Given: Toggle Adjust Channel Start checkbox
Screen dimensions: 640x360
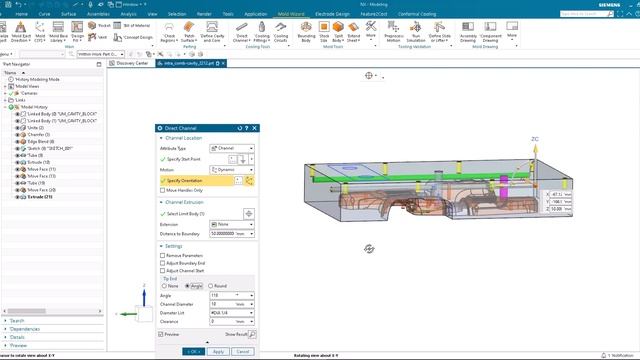Looking at the screenshot, I should click(x=162, y=271).
